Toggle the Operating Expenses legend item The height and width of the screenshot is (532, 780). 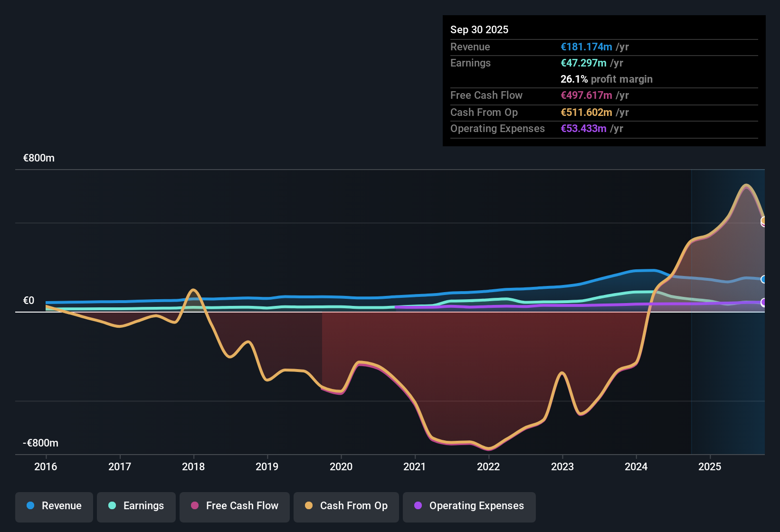click(x=469, y=506)
